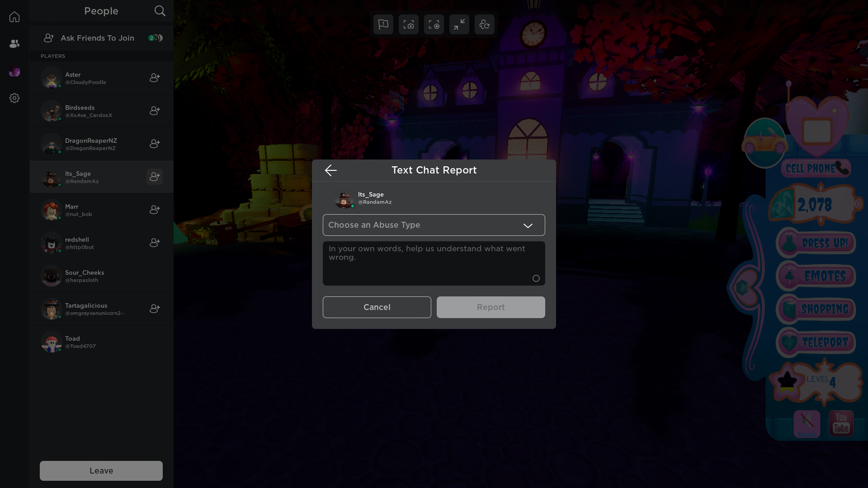Click the search icon in People panel
Viewport: 868px width, 488px height.
[x=160, y=11]
